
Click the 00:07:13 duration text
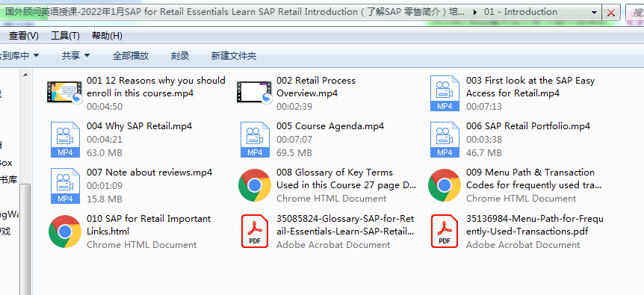pos(484,107)
